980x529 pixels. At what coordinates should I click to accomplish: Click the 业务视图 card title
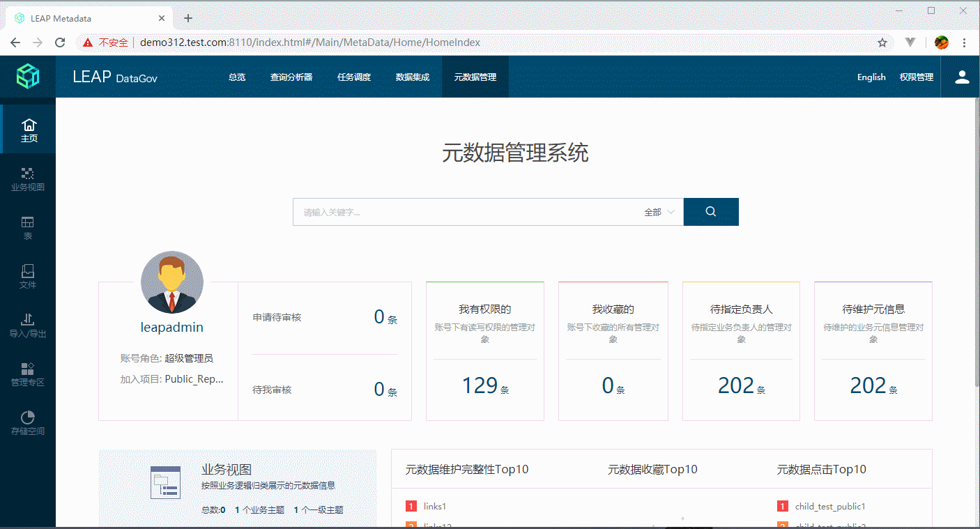[x=227, y=470]
